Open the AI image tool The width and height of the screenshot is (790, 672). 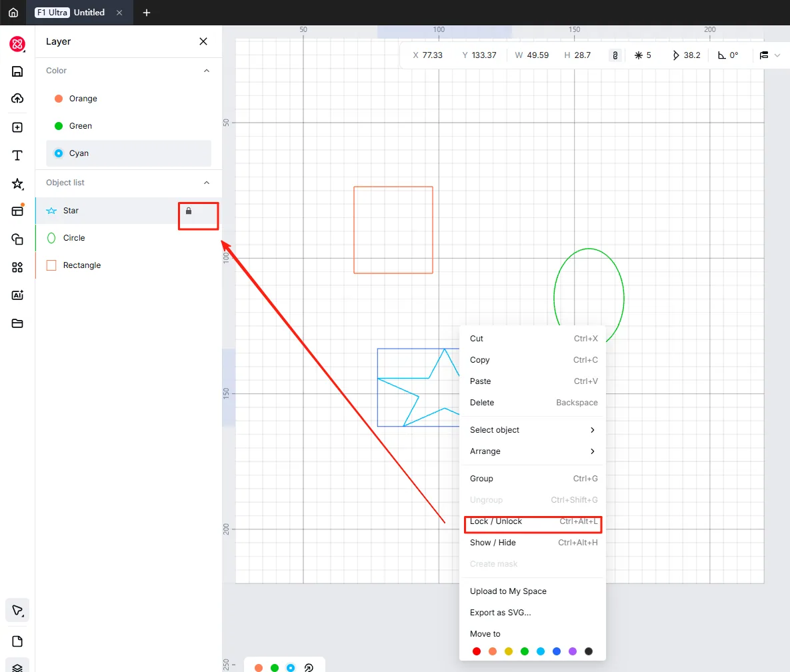click(x=17, y=295)
